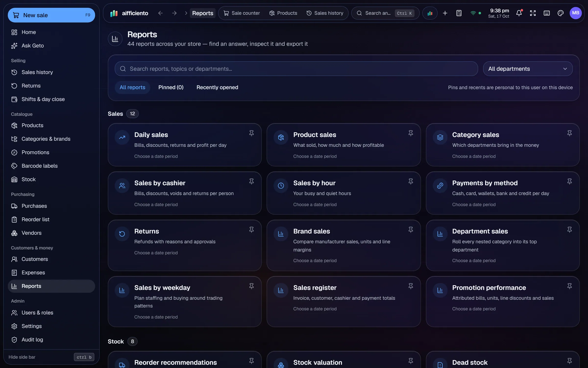Screen dimensions: 588x368
Task: Enter fullscreen mode icon
Action: (x=533, y=13)
